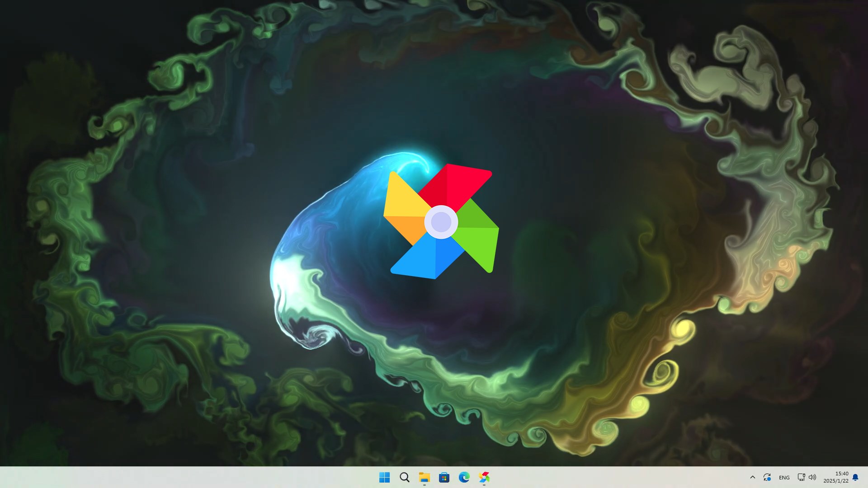The height and width of the screenshot is (488, 868).
Task: Click the pinwheel app taskbar icon
Action: [x=484, y=477]
